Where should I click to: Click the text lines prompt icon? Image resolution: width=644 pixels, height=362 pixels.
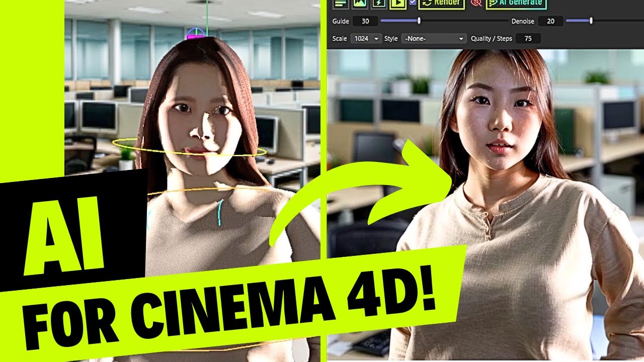pos(341,3)
